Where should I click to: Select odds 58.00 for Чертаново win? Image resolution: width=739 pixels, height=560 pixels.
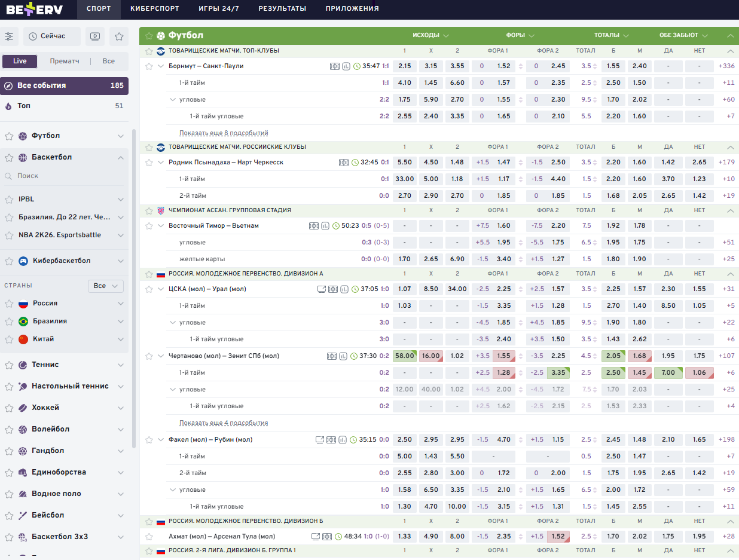(x=405, y=356)
